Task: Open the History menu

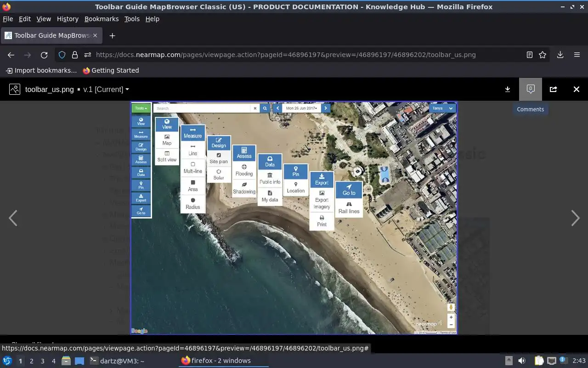Action: [68, 19]
